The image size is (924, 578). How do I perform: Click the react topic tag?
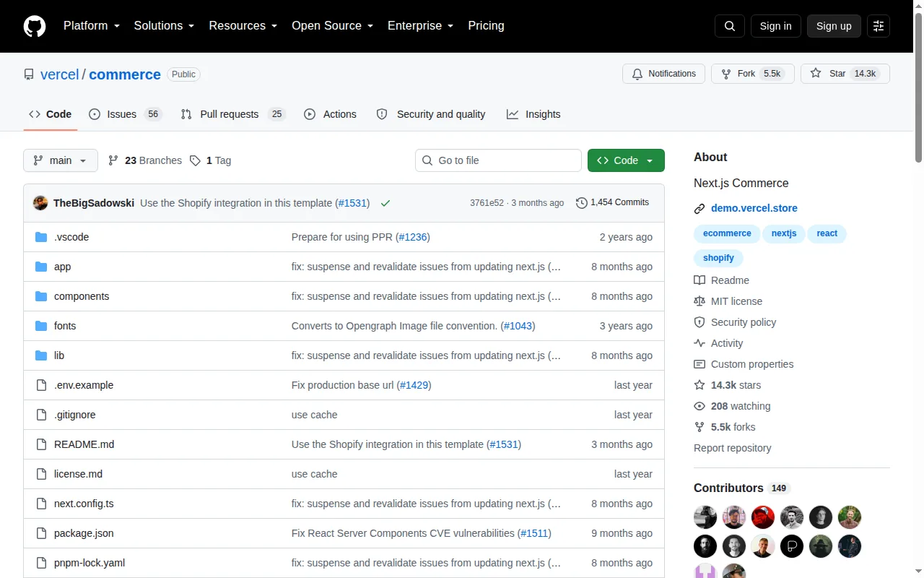(827, 233)
